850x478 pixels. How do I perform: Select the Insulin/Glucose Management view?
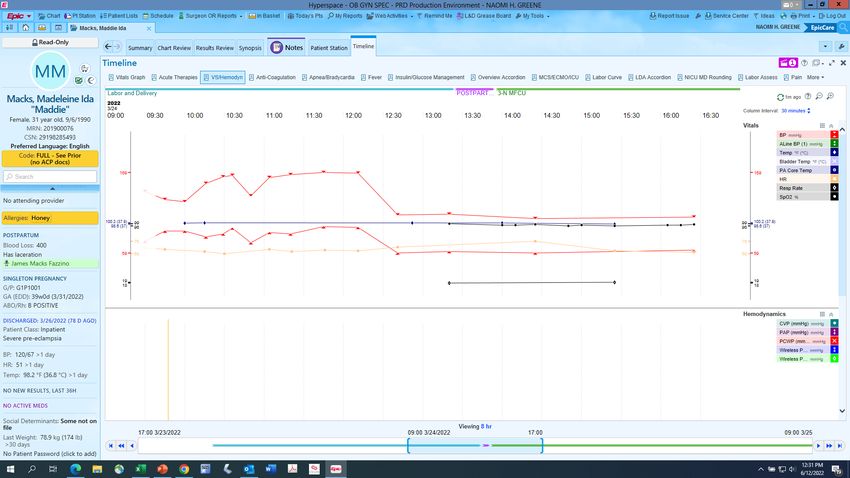(426, 77)
